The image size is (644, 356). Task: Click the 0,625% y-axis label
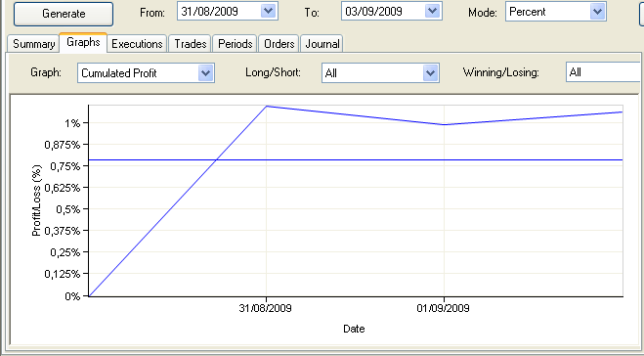63,188
